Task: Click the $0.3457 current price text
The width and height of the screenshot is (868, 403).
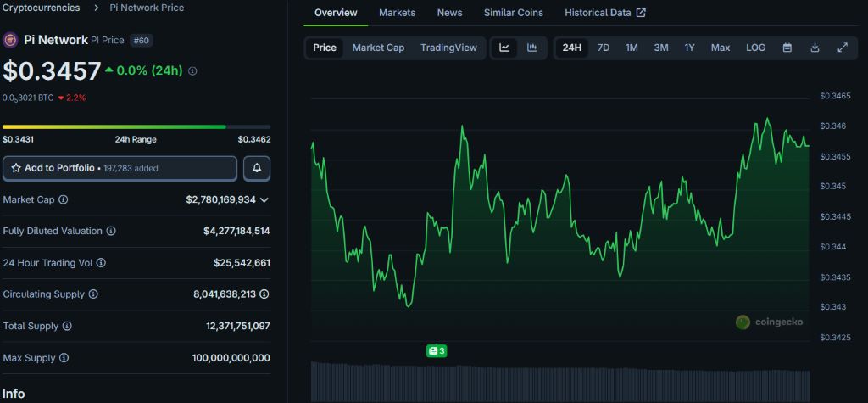Action: (52, 71)
